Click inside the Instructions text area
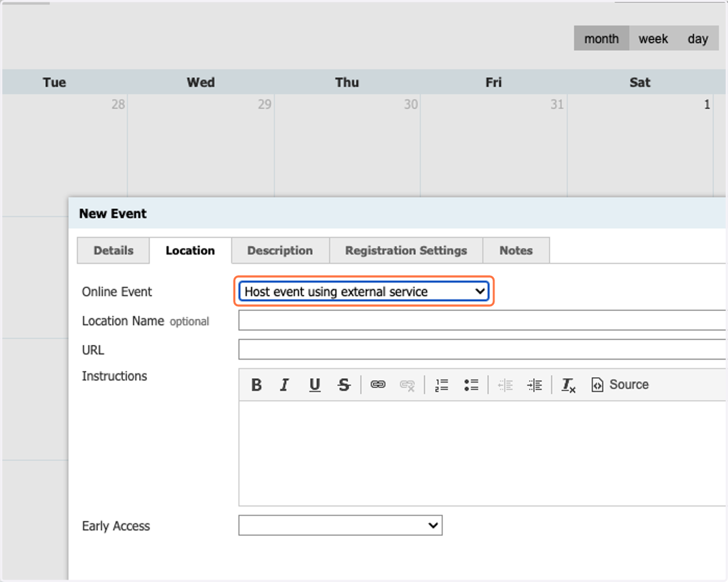 coord(482,453)
